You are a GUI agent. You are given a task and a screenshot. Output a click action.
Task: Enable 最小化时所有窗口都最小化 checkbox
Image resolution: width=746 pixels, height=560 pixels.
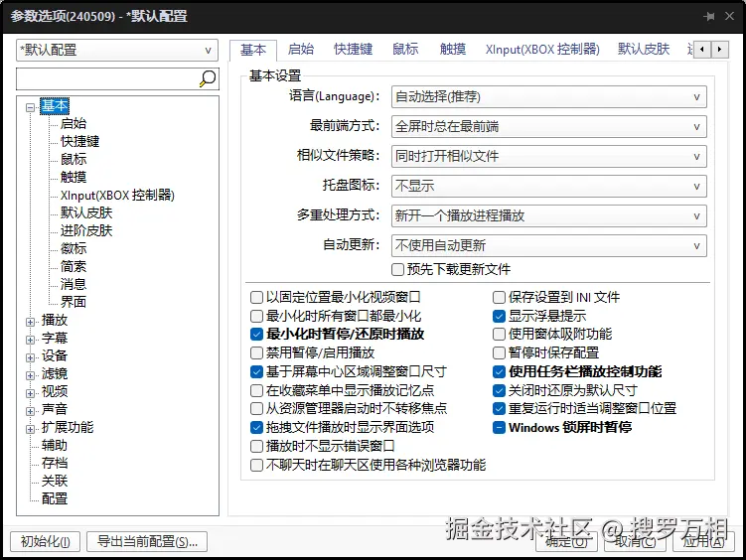(256, 316)
